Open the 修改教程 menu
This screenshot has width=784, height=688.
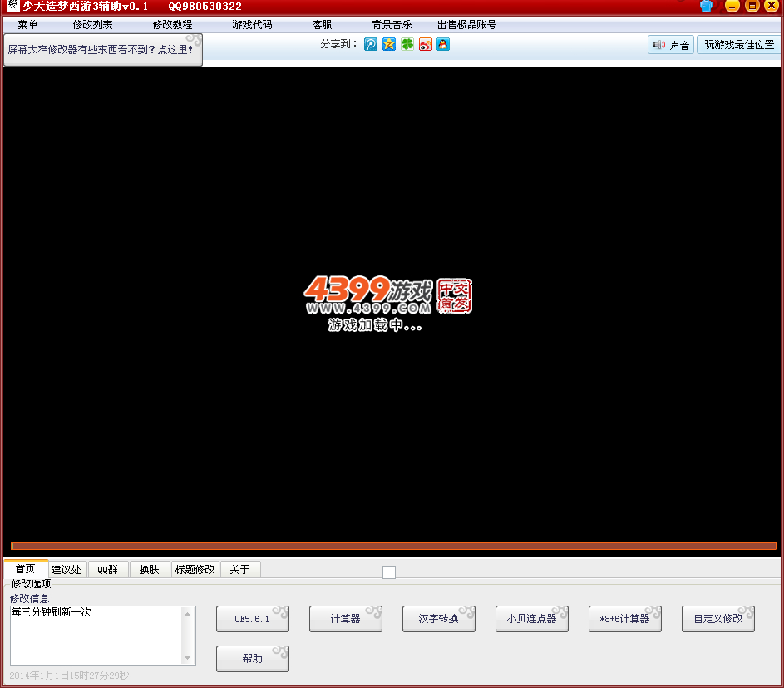[172, 24]
